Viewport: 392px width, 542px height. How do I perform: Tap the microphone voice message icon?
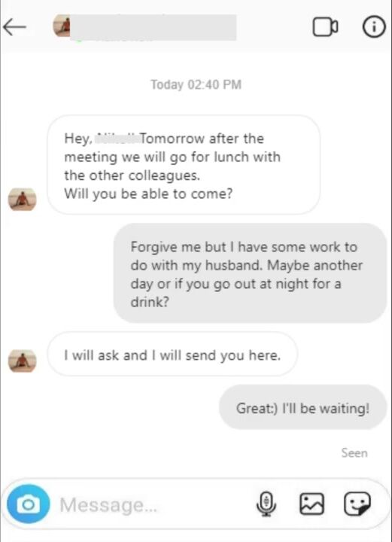click(x=266, y=504)
